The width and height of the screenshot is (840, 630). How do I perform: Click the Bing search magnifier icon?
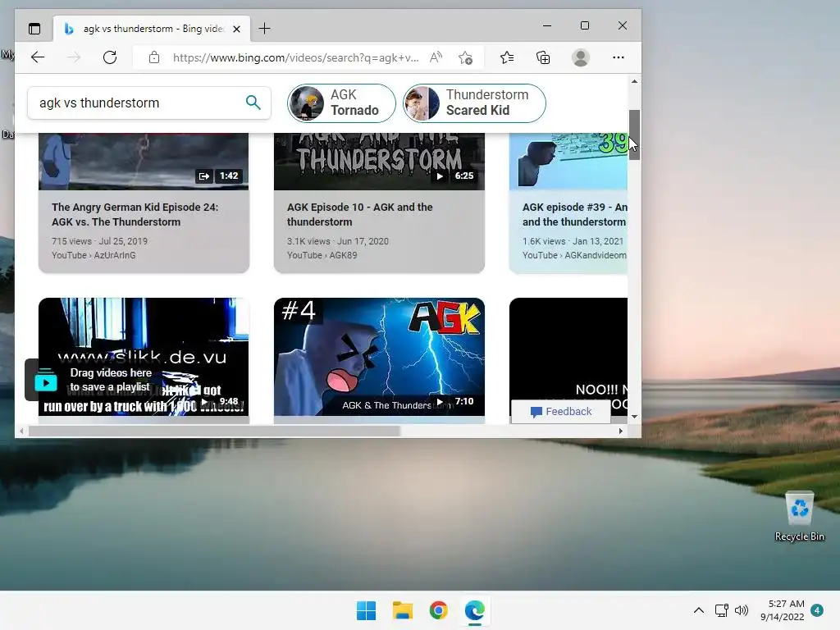point(253,103)
